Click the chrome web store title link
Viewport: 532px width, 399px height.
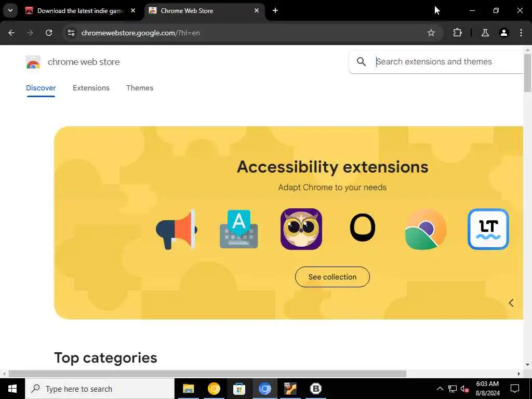click(84, 62)
